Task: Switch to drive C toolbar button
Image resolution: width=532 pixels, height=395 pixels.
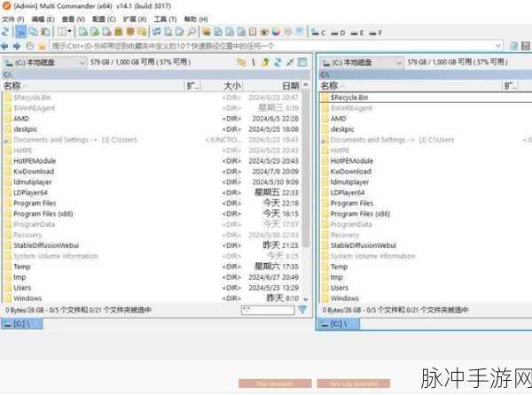Action: tap(318, 33)
